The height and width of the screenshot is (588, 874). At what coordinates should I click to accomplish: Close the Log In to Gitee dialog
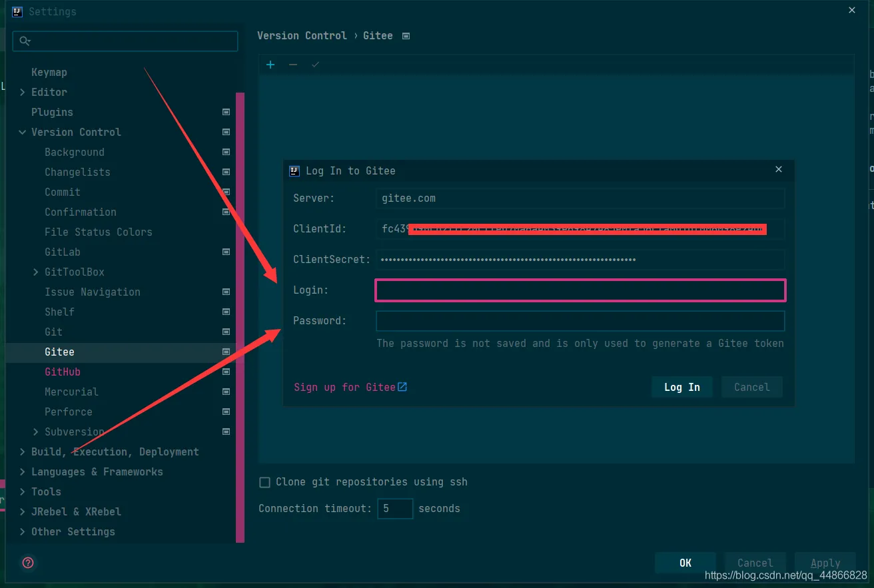tap(779, 170)
